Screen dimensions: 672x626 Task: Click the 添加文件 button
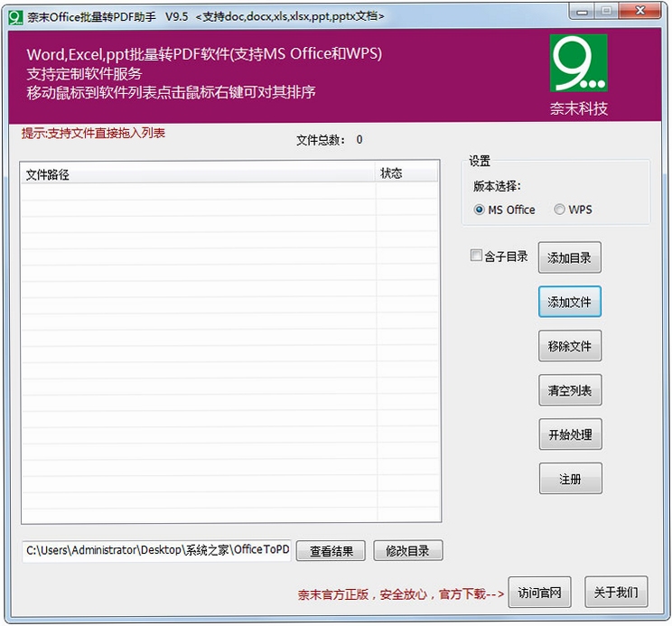tap(570, 302)
